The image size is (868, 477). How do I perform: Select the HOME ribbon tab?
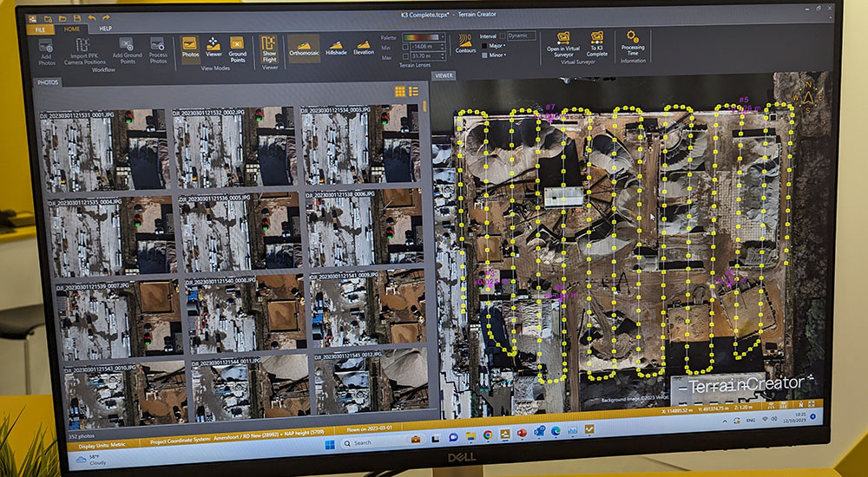click(x=71, y=29)
